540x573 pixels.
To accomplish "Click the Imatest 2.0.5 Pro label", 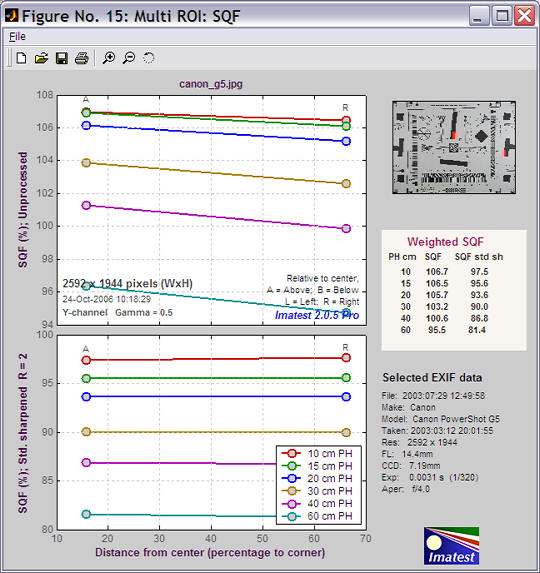I will [317, 315].
